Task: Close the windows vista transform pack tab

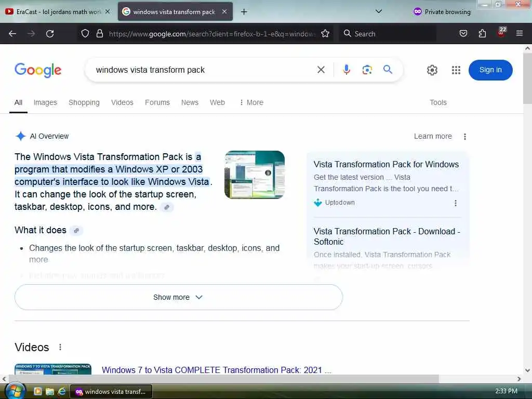Action: point(224,11)
